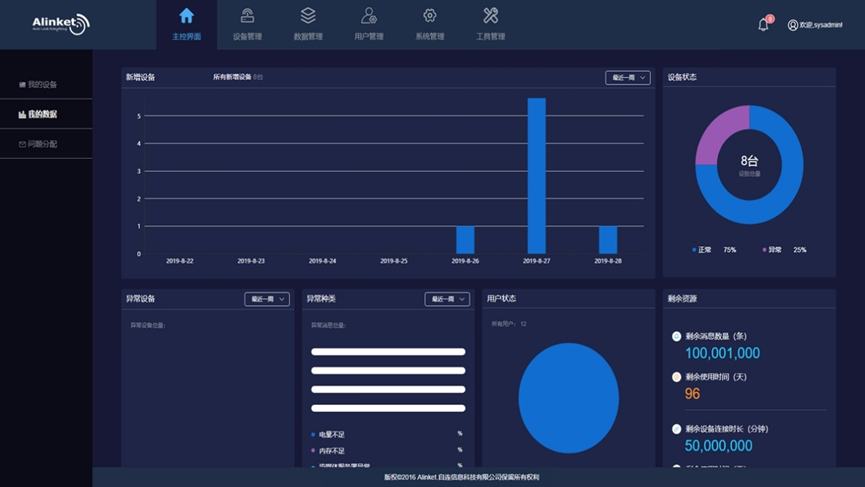865x487 pixels.
Task: Click the 2019-8-24 axis date label
Action: 322,261
